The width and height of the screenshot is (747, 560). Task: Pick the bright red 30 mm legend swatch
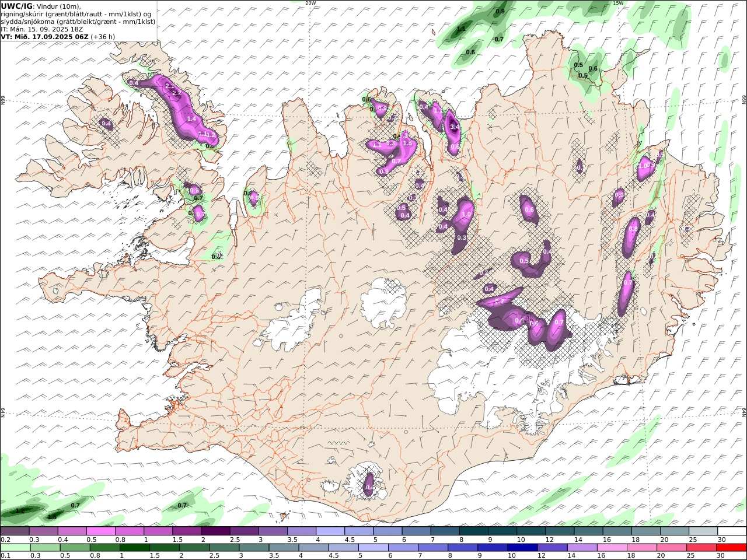click(x=731, y=548)
